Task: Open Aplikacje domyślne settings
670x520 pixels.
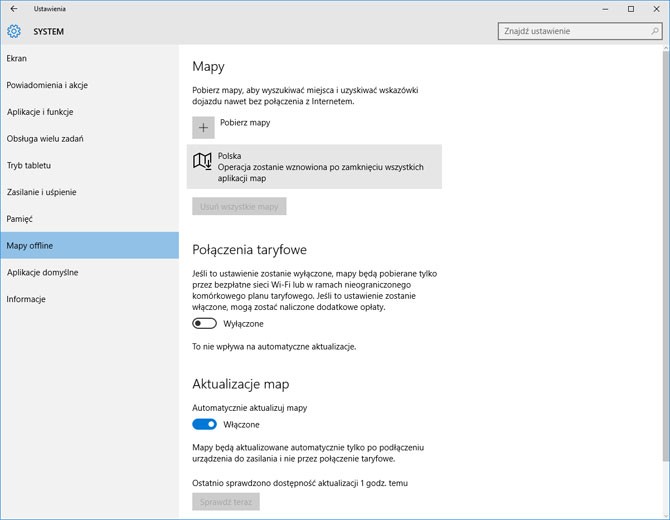Action: click(x=89, y=272)
